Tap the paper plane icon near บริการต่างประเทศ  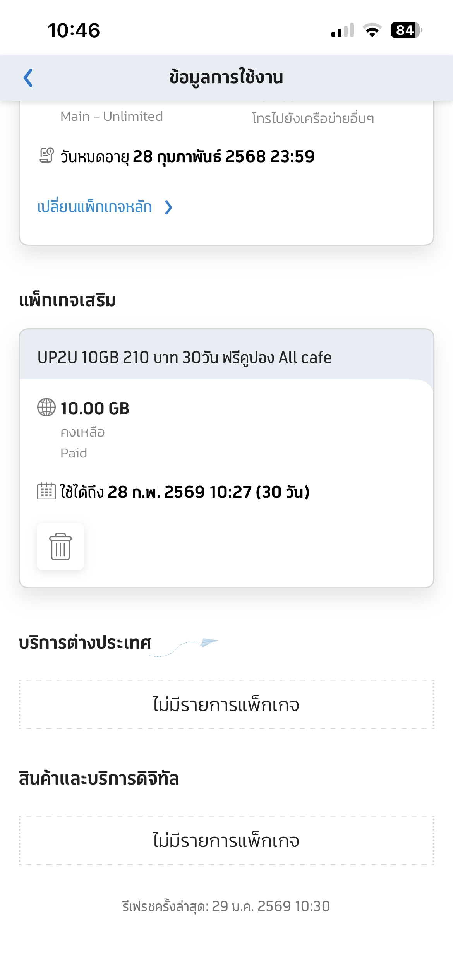coord(208,642)
